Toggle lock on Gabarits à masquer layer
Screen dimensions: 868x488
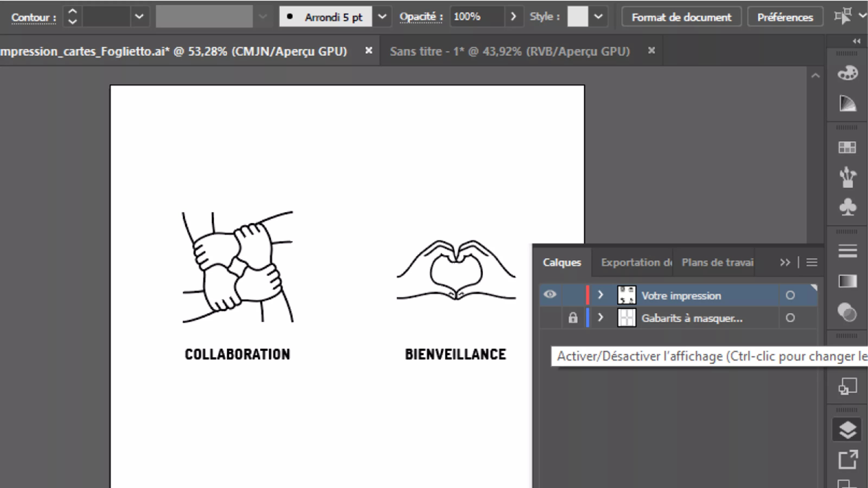572,317
